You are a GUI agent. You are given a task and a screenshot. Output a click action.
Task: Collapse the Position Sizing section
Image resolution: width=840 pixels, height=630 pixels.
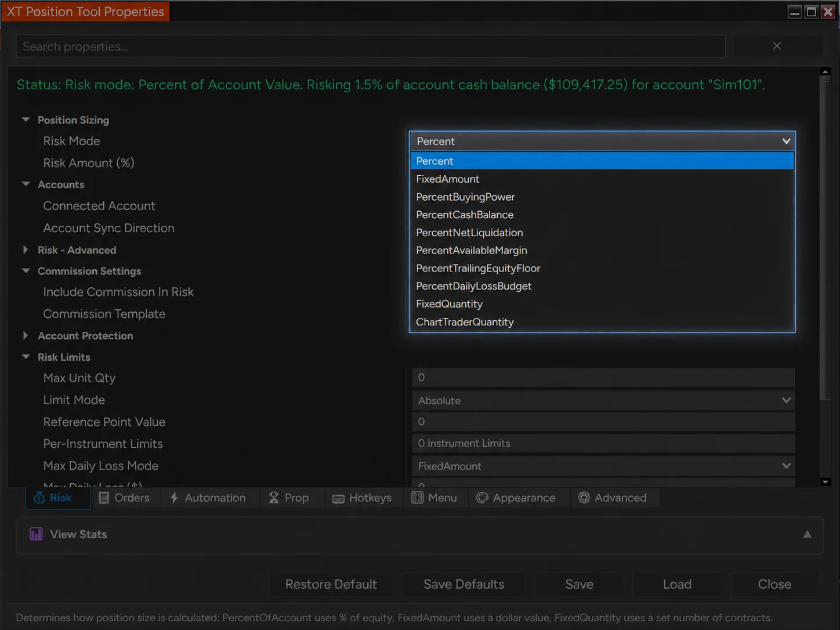click(x=26, y=120)
